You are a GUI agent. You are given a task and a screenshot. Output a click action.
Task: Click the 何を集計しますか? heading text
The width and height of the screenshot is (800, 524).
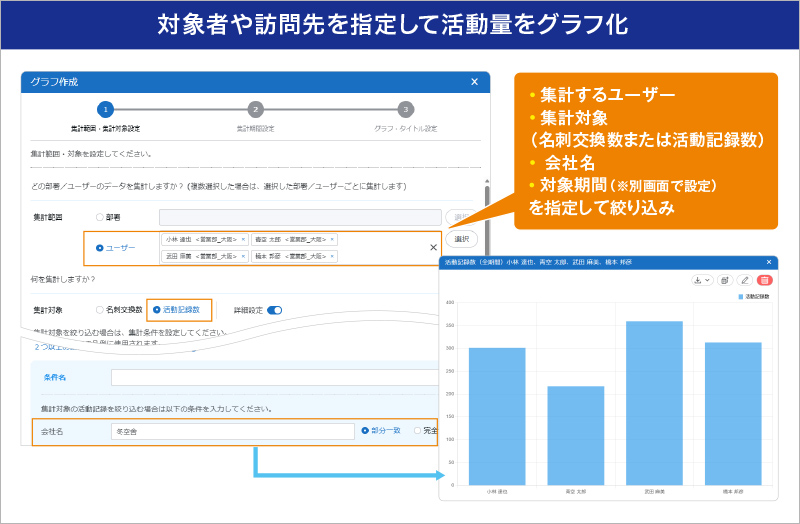pos(63,279)
